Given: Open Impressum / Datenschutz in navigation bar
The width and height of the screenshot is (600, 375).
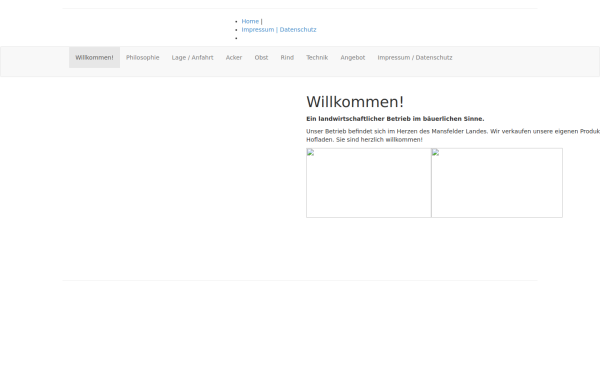Looking at the screenshot, I should [415, 58].
